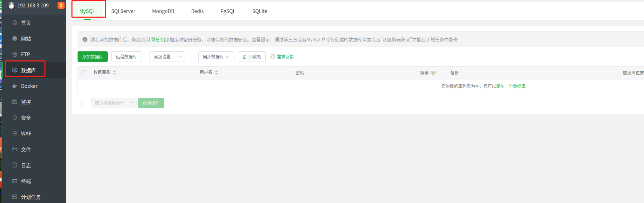Screen dimensions: 644x203
Task: Click the home icon next to 首页
Action: [15, 23]
